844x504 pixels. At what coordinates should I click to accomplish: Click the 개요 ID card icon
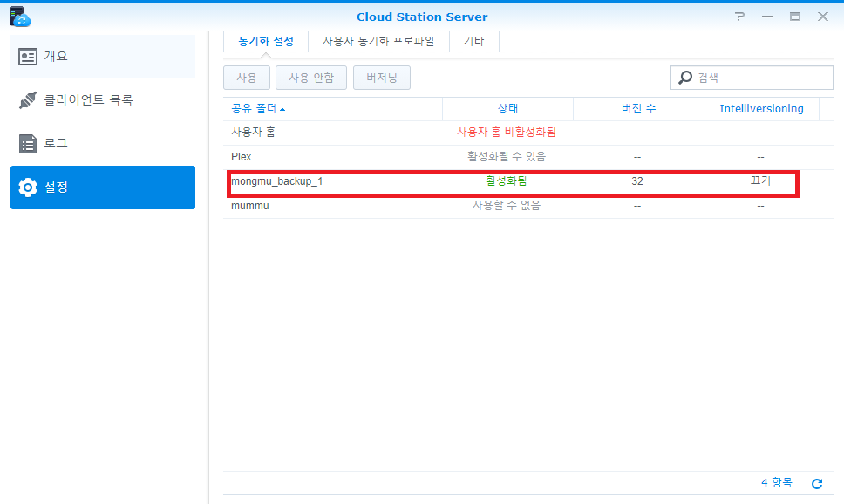[27, 57]
